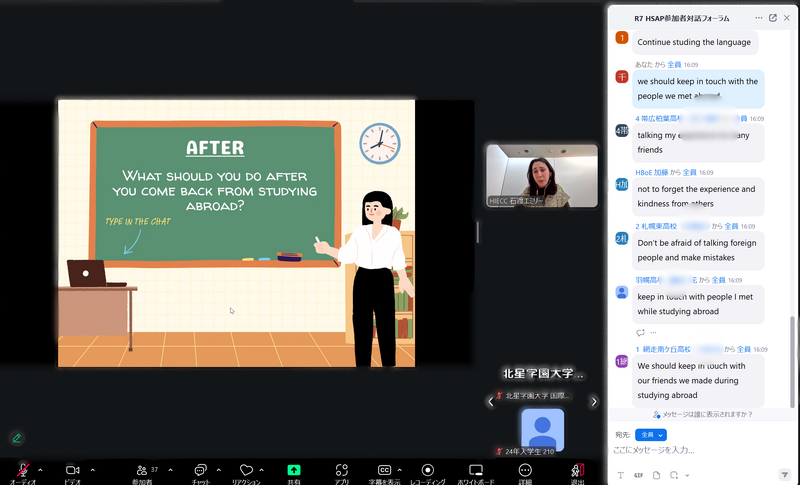This screenshot has height=485, width=800.
Task: Click the 退出 leave meeting button
Action: [577, 470]
